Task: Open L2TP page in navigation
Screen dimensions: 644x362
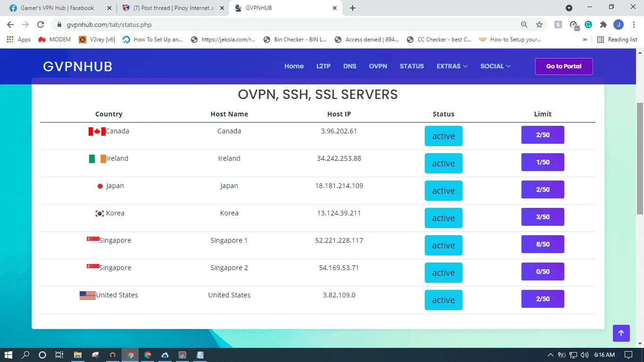Action: [x=323, y=66]
